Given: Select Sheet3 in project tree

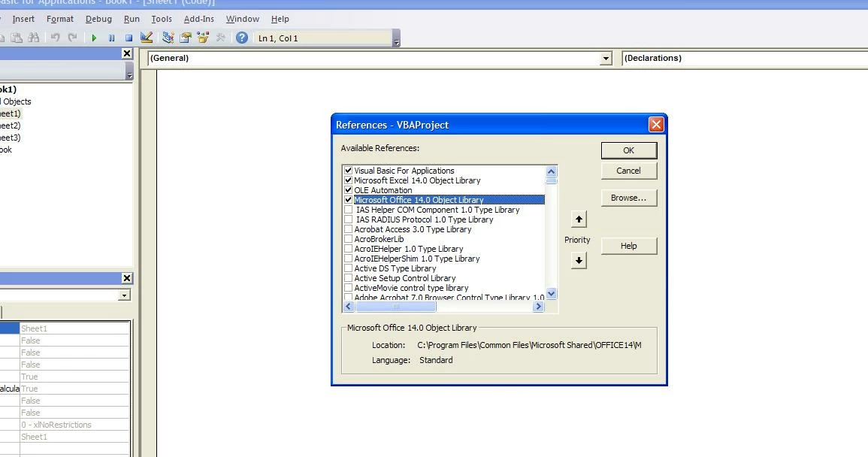Looking at the screenshot, I should pyautogui.click(x=10, y=138).
